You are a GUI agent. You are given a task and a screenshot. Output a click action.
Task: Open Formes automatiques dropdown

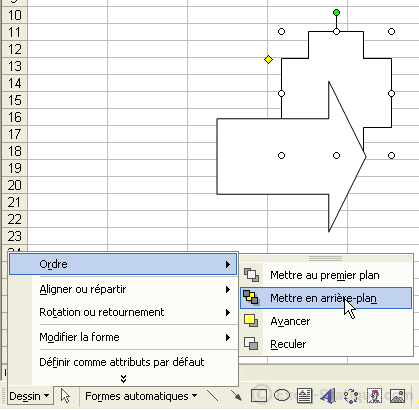tap(141, 396)
